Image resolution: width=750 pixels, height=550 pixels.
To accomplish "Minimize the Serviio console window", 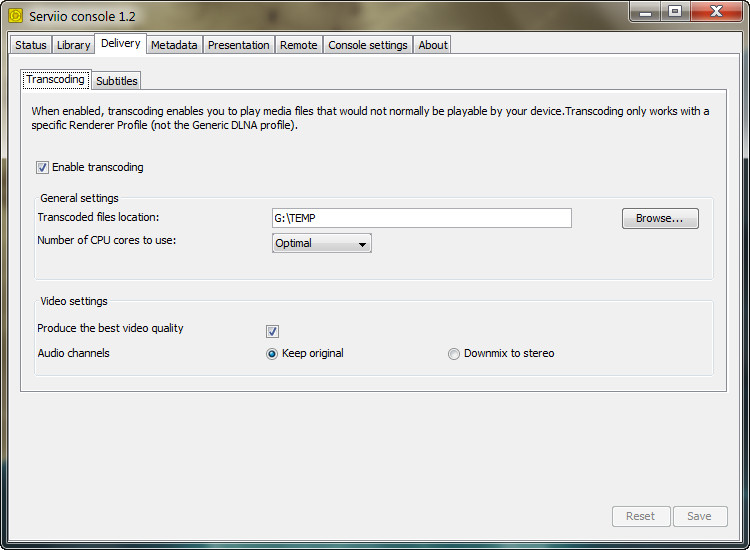I will coord(646,11).
